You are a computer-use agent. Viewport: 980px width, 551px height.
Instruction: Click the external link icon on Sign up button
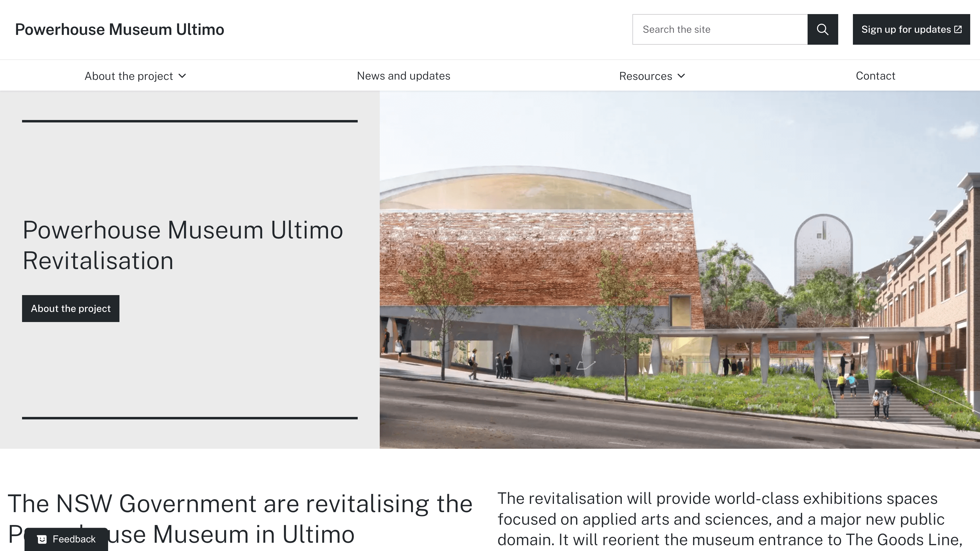[x=958, y=29]
